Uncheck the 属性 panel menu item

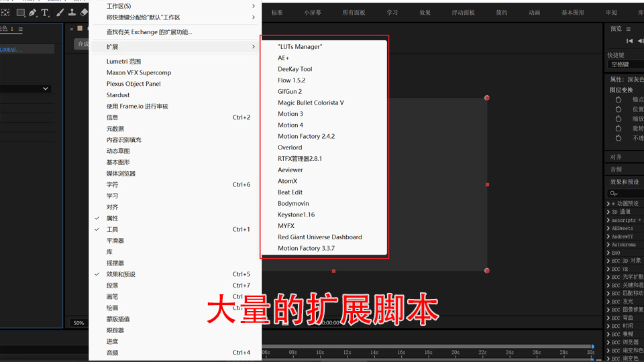[112, 219]
